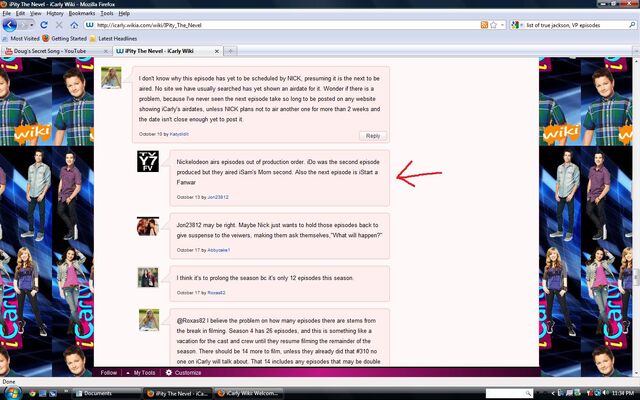Image resolution: width=640 pixels, height=400 pixels.
Task: Close the Doug's Secret Song YouTube tab
Action: [106, 51]
